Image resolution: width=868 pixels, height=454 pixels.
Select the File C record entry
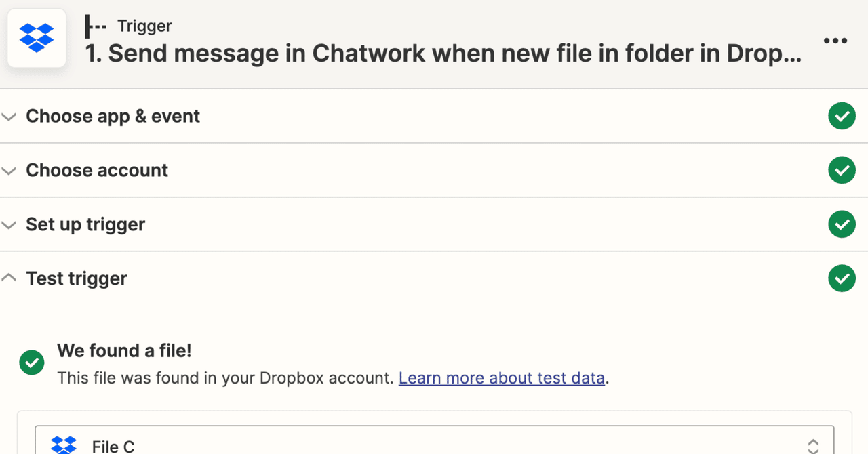point(113,446)
